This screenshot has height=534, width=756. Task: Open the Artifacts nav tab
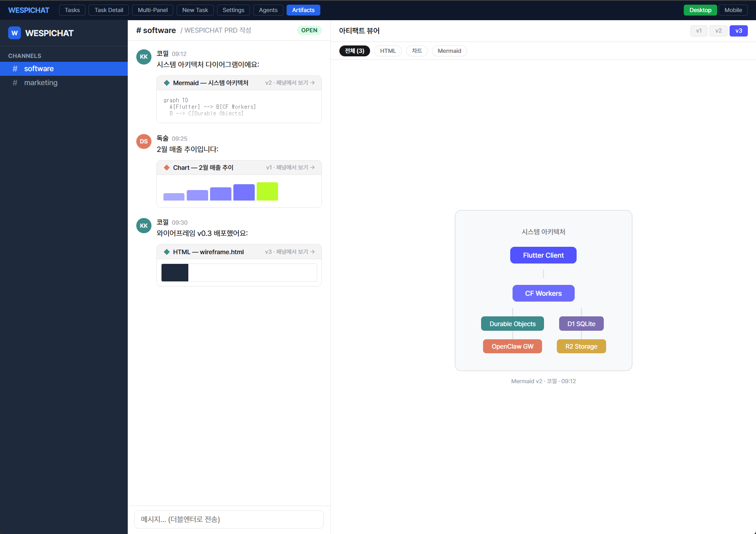coord(303,10)
